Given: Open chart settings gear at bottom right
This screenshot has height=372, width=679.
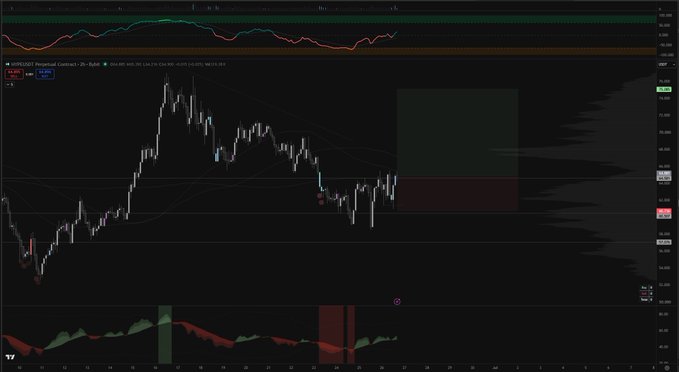Looking at the screenshot, I should tap(666, 368).
